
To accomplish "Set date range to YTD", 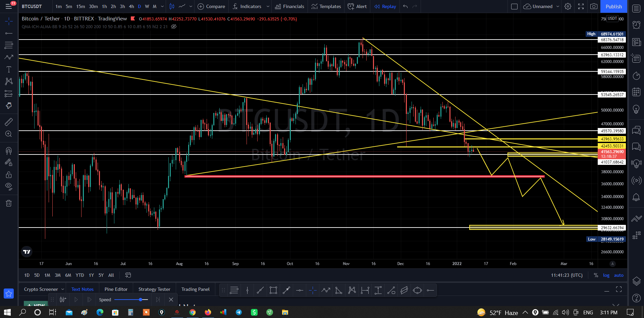I will coord(80,275).
